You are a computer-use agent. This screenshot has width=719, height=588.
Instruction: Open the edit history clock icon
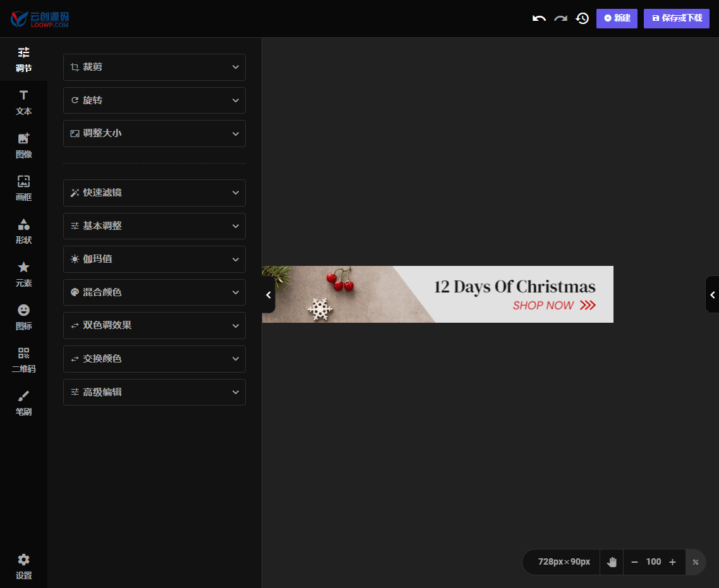point(583,18)
